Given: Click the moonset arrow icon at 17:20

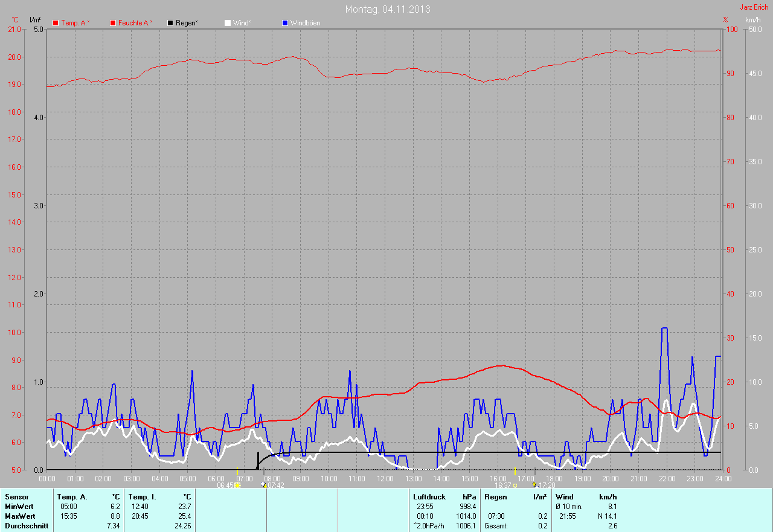Looking at the screenshot, I should 534,485.
